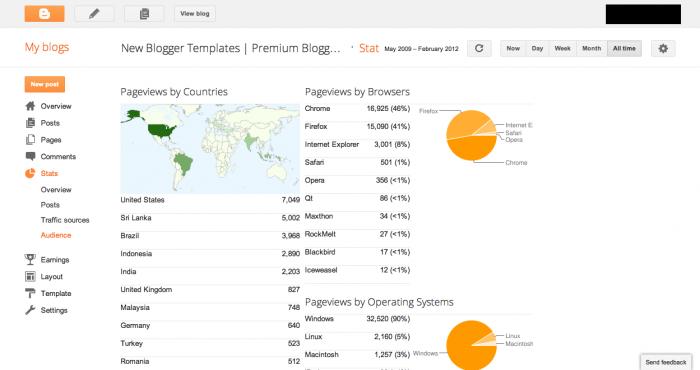Open the settings gear icon
Screen dimensions: 700x370
[663, 48]
